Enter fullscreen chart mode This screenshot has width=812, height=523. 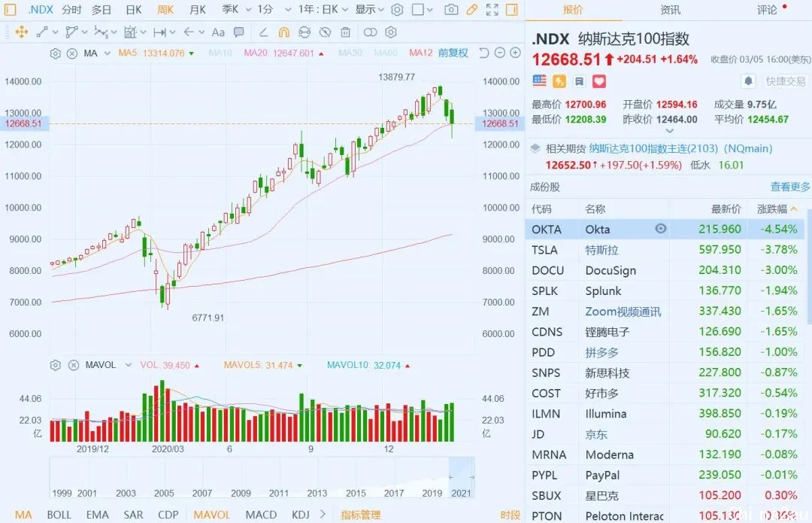tap(492, 9)
